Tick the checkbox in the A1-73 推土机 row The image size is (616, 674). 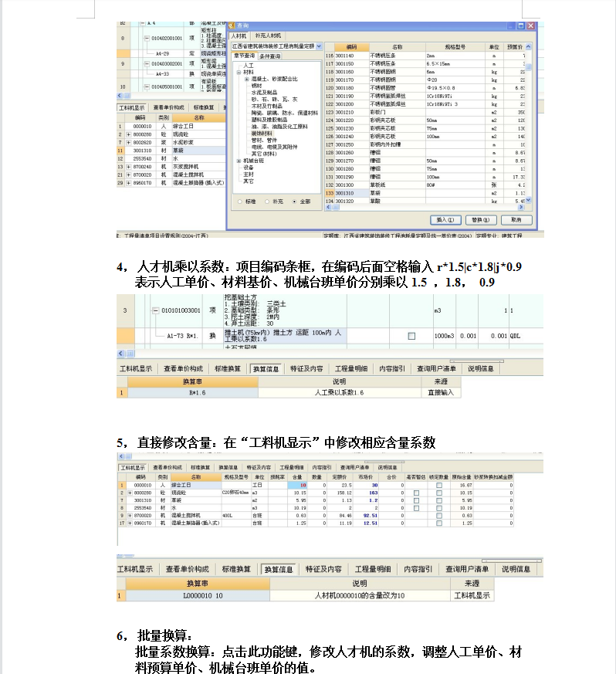tap(411, 336)
